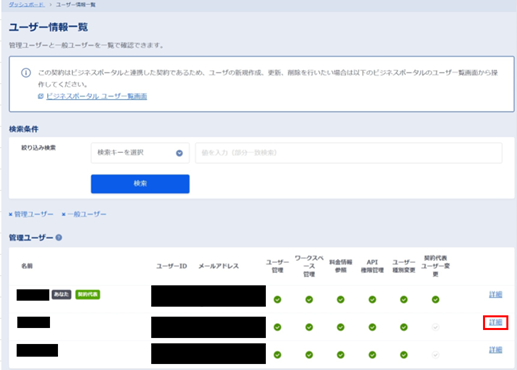Open the ビジネスポータル ユーザー一覧画面 link
The image size is (517, 370).
(96, 96)
